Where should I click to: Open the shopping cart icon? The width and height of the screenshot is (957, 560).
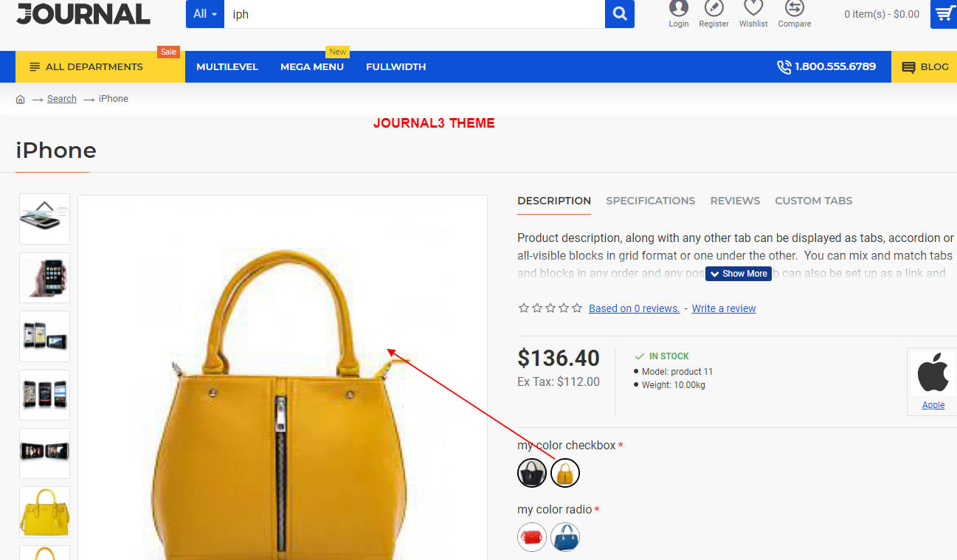(944, 14)
